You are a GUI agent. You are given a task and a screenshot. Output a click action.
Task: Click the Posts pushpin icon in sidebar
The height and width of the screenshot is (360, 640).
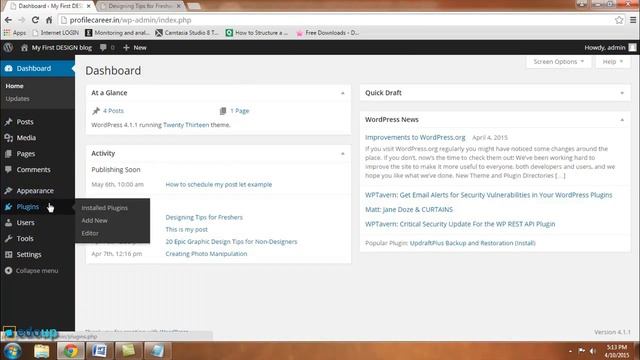(9, 122)
